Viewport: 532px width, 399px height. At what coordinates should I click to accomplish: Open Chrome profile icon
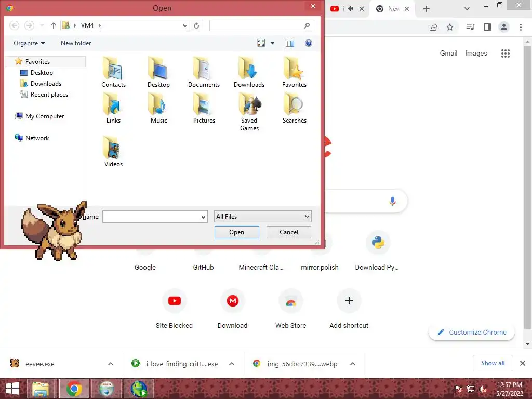(504, 27)
